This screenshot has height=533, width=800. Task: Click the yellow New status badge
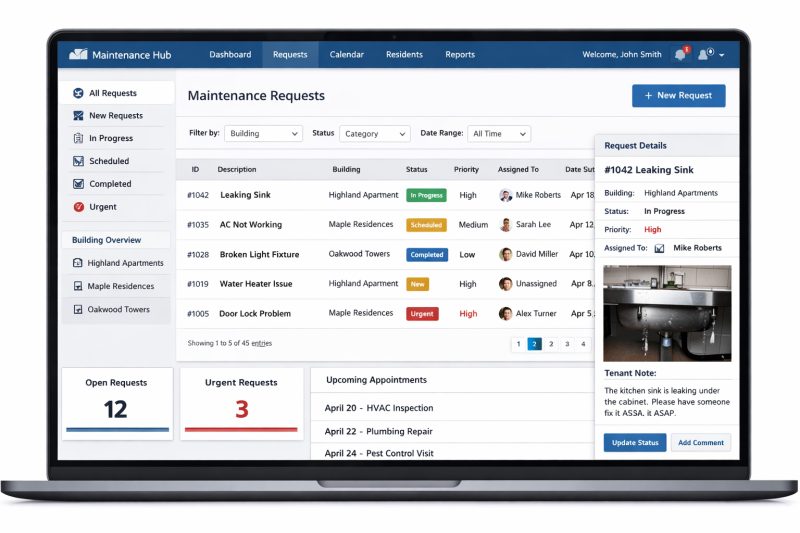417,284
